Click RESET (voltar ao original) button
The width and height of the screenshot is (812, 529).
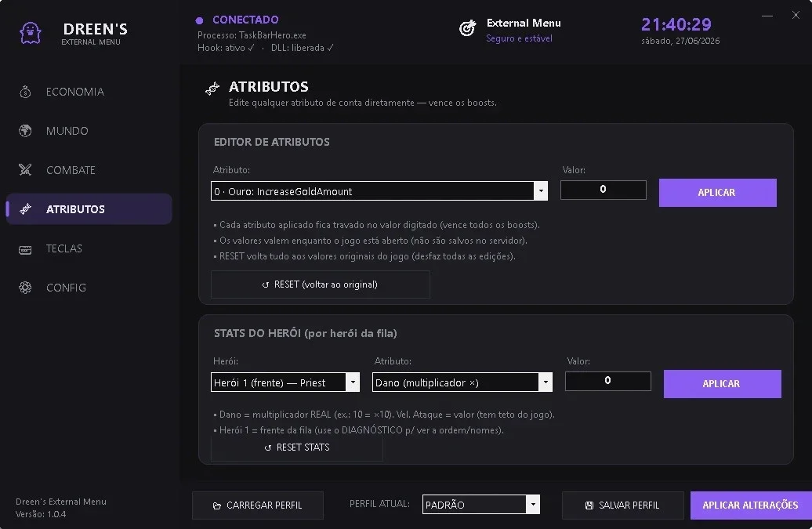click(x=320, y=284)
